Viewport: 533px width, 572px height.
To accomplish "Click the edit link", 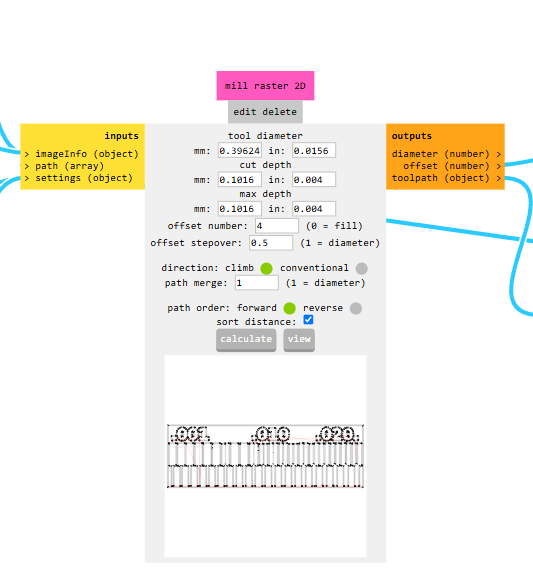I will pos(244,112).
